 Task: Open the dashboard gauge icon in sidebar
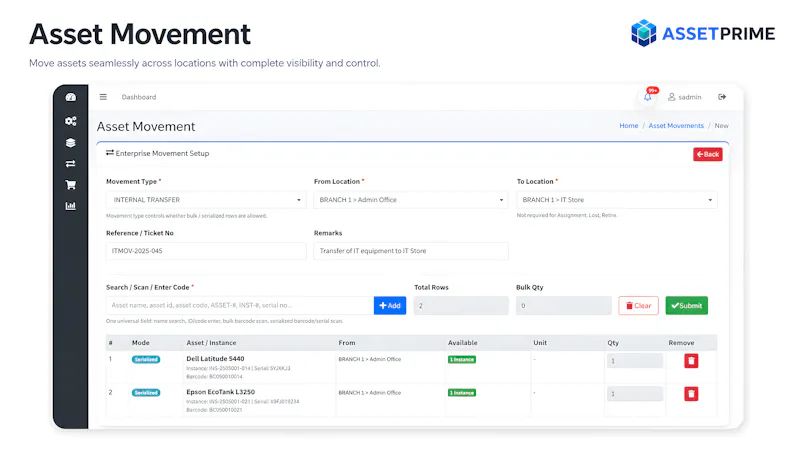coord(70,97)
